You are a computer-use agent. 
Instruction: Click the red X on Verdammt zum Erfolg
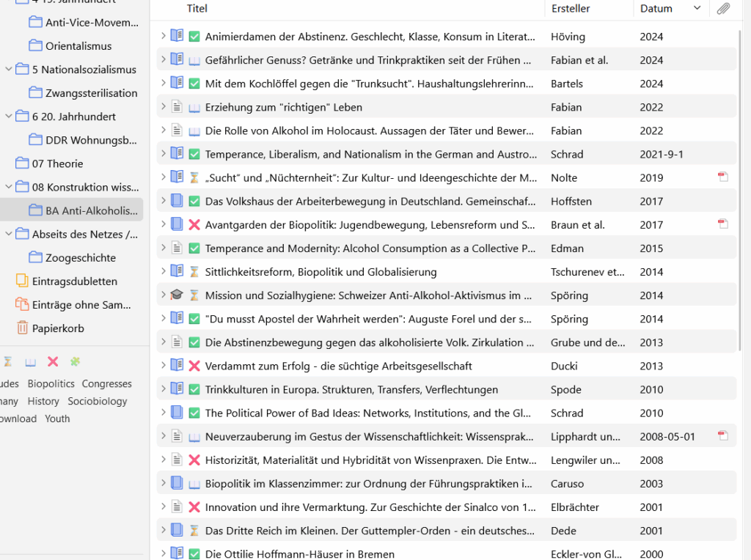(194, 366)
